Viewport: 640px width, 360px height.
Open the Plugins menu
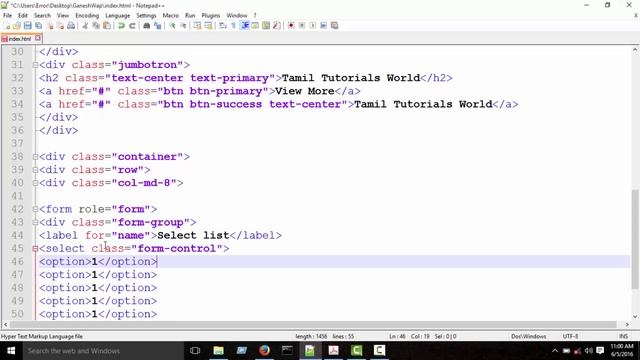click(211, 16)
